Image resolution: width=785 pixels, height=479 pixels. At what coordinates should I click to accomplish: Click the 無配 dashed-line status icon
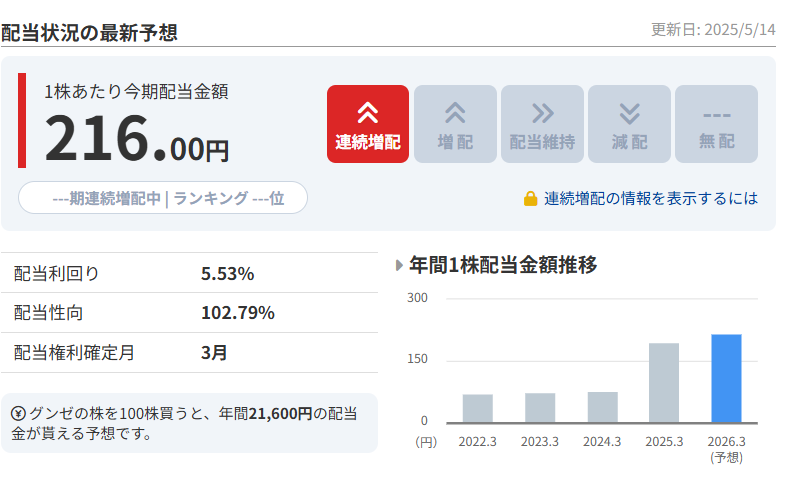tap(716, 113)
